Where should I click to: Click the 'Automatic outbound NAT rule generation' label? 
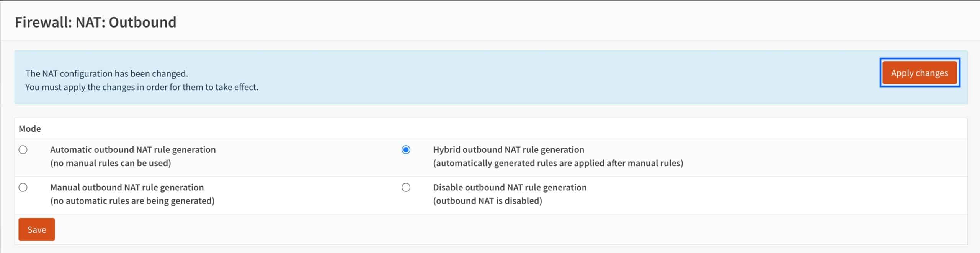[133, 149]
